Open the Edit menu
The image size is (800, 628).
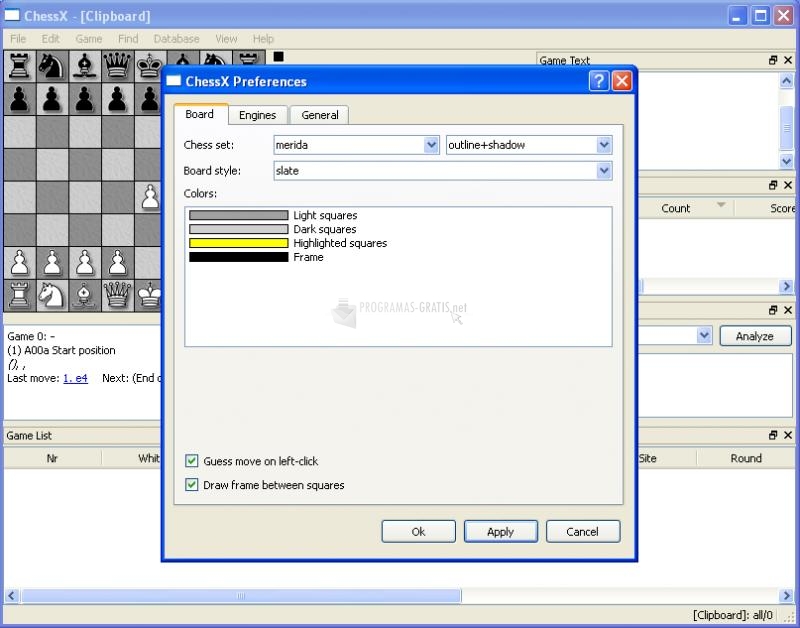[x=51, y=39]
